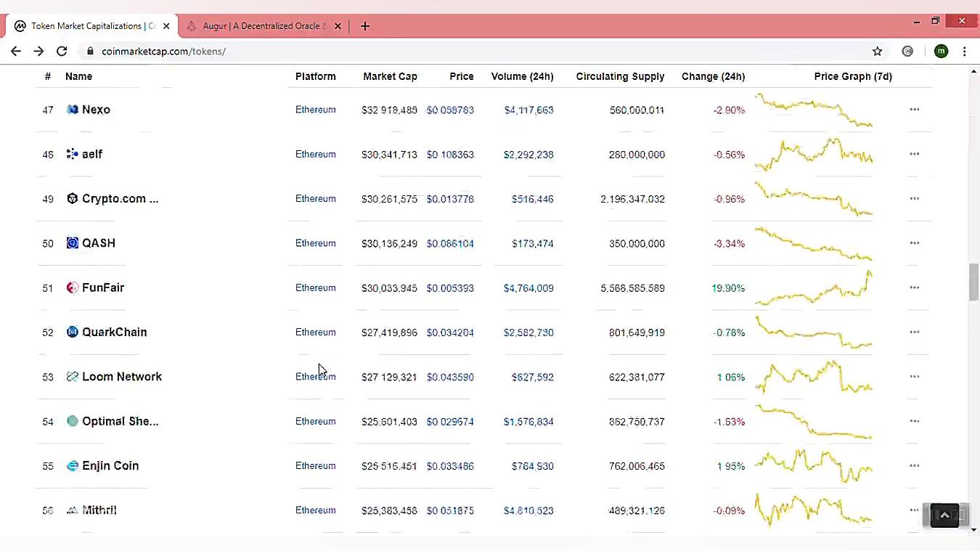Open the Nexo token link
This screenshot has height=551, width=980.
[96, 110]
